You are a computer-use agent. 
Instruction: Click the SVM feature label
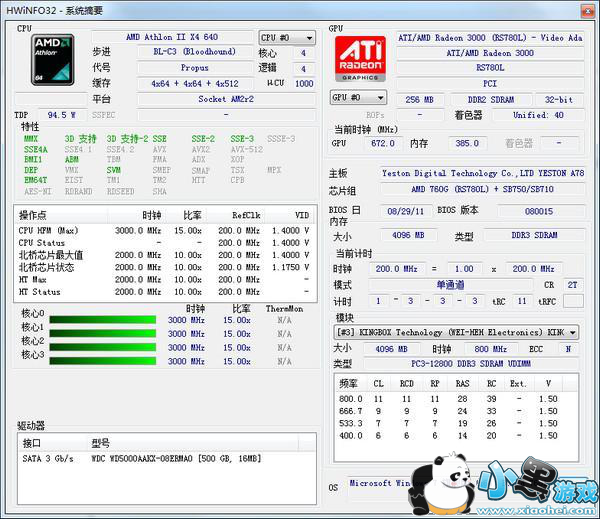(x=114, y=170)
